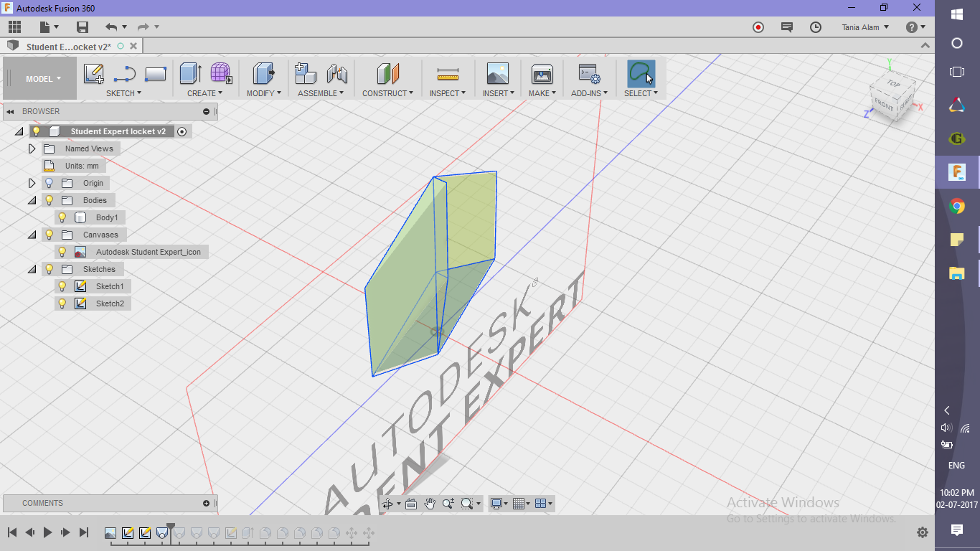Collapse the Bodies folder
The image size is (980, 551).
tap(32, 200)
